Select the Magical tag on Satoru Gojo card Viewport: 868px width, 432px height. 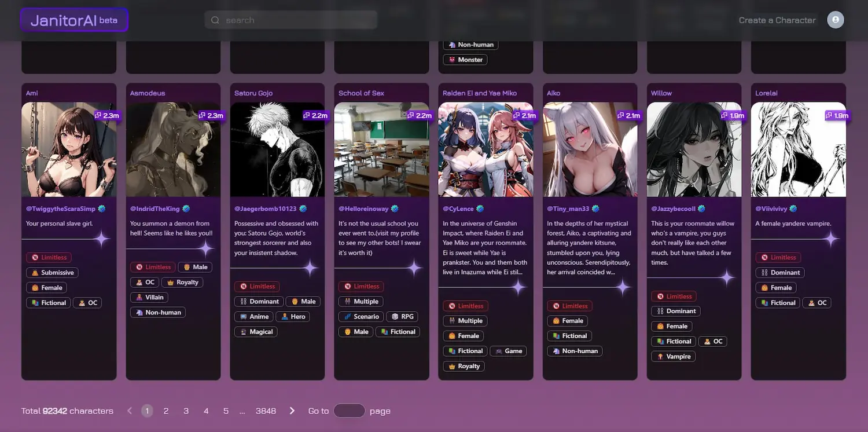256,332
